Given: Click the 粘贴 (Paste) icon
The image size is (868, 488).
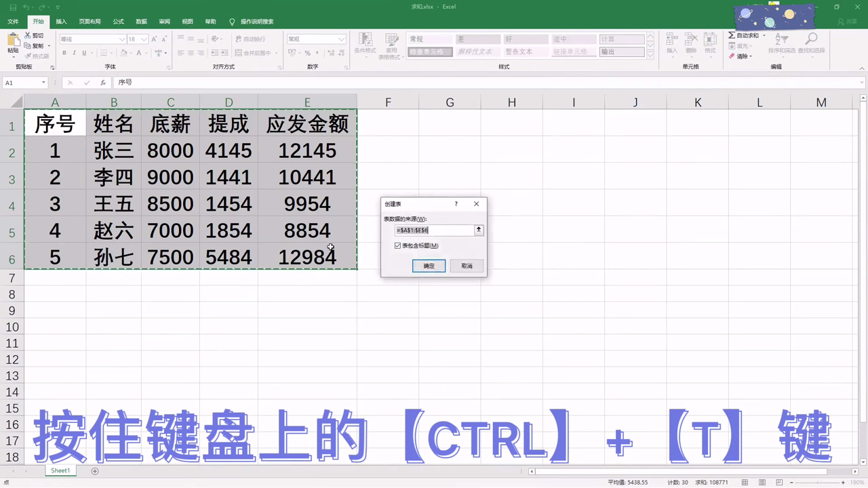Looking at the screenshot, I should 13,39.
